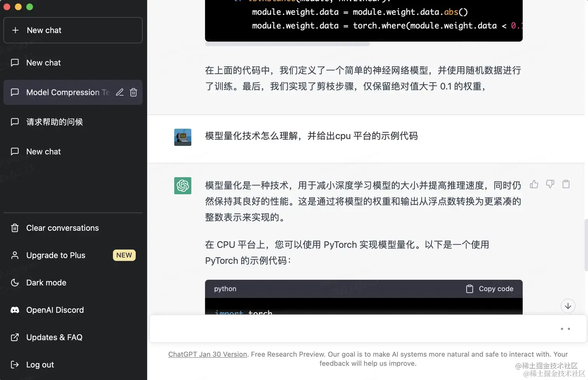Open ChatGPT Jan 30 Version link
Viewport: 588px width, 380px height.
[x=208, y=354]
